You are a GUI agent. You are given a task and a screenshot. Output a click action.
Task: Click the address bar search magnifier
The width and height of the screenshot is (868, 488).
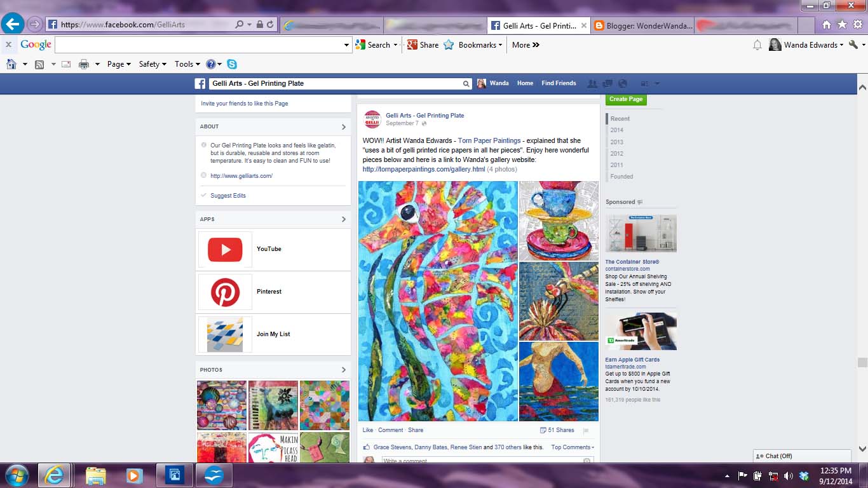[240, 24]
